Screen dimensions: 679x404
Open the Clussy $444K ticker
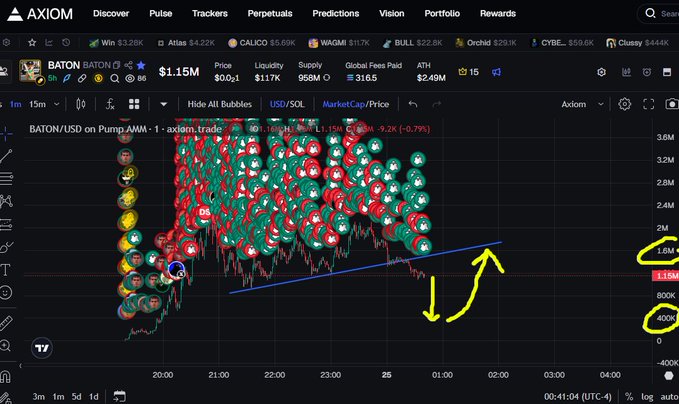[x=637, y=43]
